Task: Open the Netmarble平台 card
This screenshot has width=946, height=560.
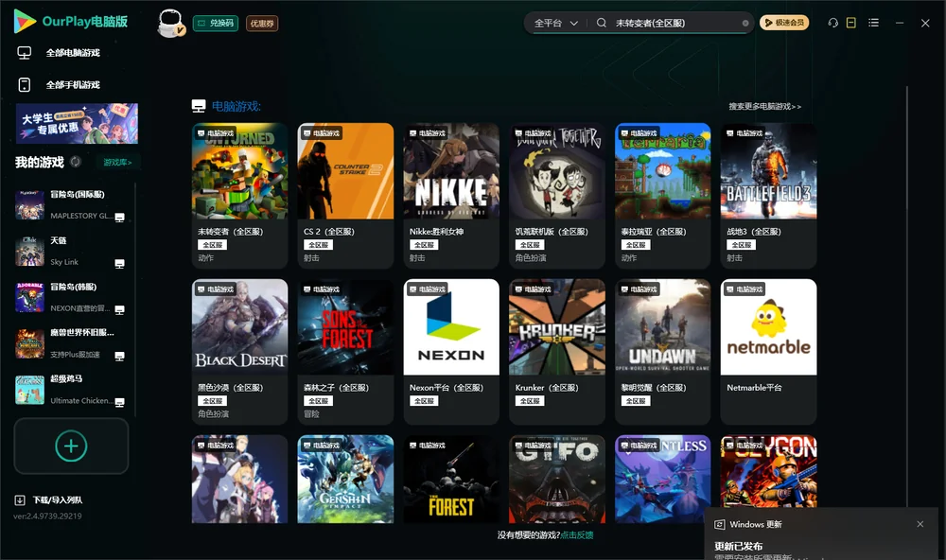Action: (x=768, y=352)
